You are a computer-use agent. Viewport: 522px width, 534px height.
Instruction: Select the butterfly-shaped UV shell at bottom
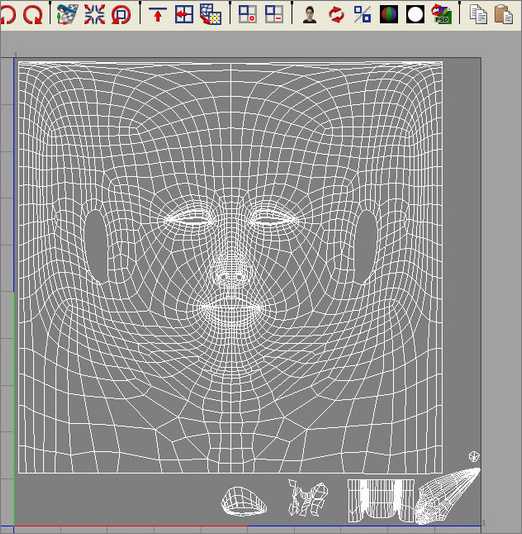308,497
